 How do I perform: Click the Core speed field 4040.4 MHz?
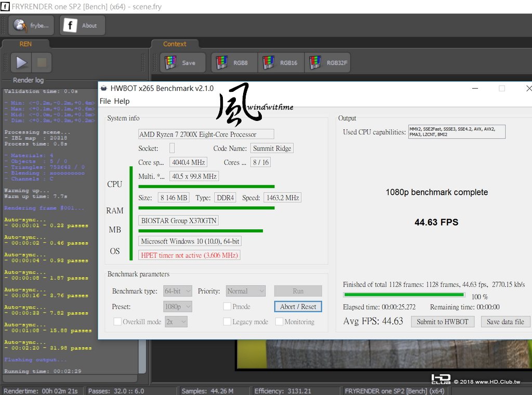coord(188,162)
